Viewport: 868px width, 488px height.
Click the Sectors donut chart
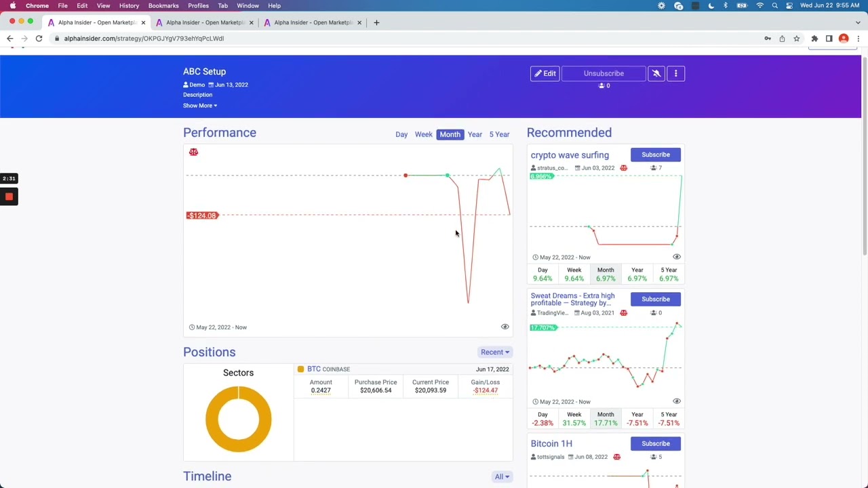(x=238, y=419)
